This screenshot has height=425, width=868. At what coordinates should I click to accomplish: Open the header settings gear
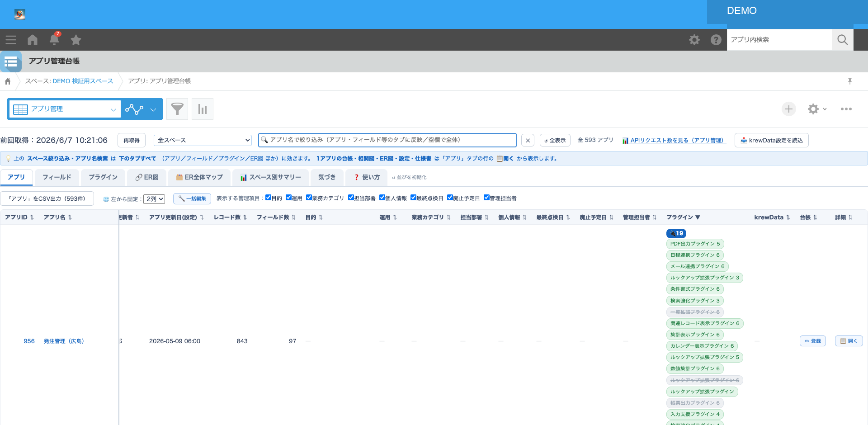(694, 40)
